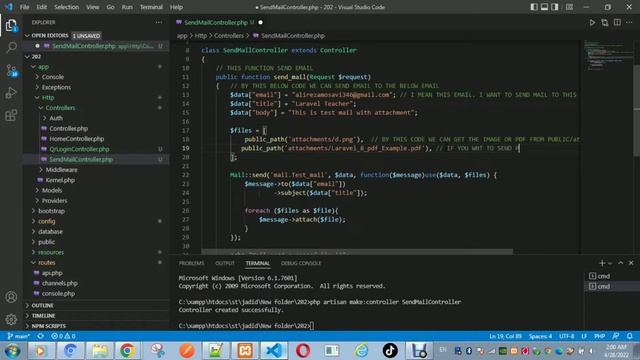Image resolution: width=640 pixels, height=360 pixels.
Task: Click the main branch indicator in status bar
Action: 19,336
